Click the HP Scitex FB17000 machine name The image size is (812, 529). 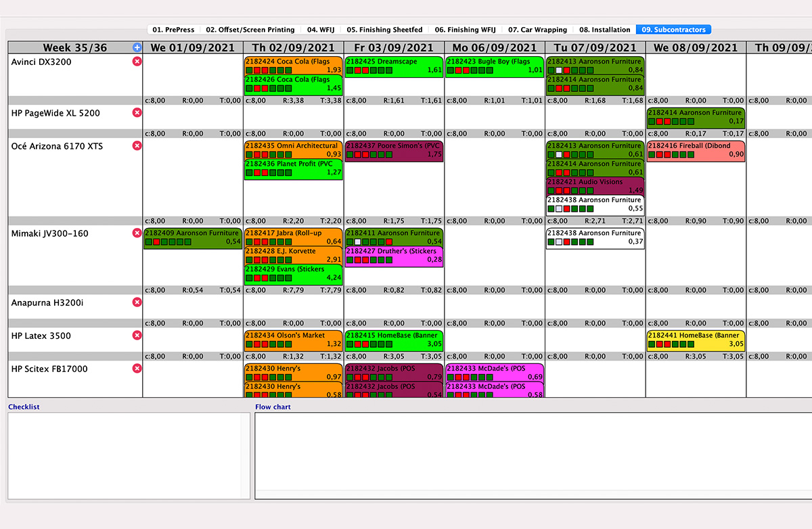(49, 369)
